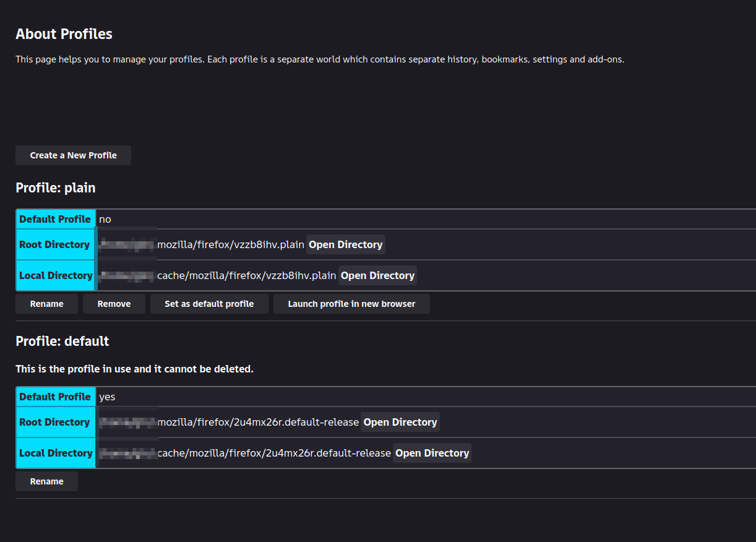The width and height of the screenshot is (756, 542).
Task: Open the default-release Local Directory
Action: pyautogui.click(x=432, y=453)
